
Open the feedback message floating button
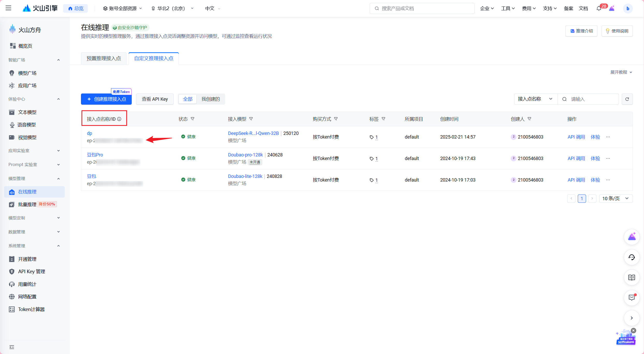pyautogui.click(x=632, y=298)
